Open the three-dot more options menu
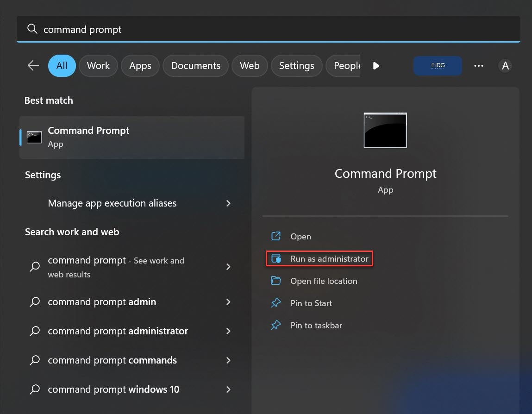This screenshot has width=532, height=414. coord(478,65)
